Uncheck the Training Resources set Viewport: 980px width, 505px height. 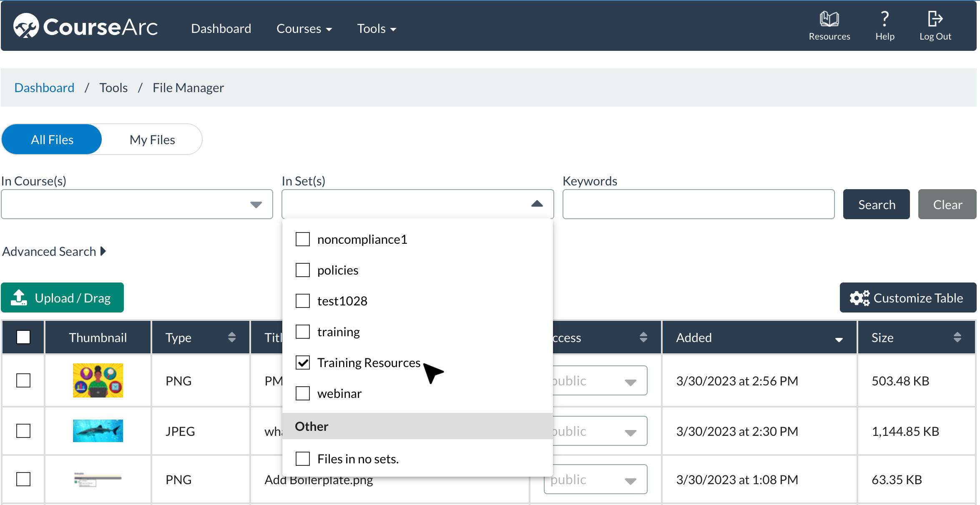[303, 362]
